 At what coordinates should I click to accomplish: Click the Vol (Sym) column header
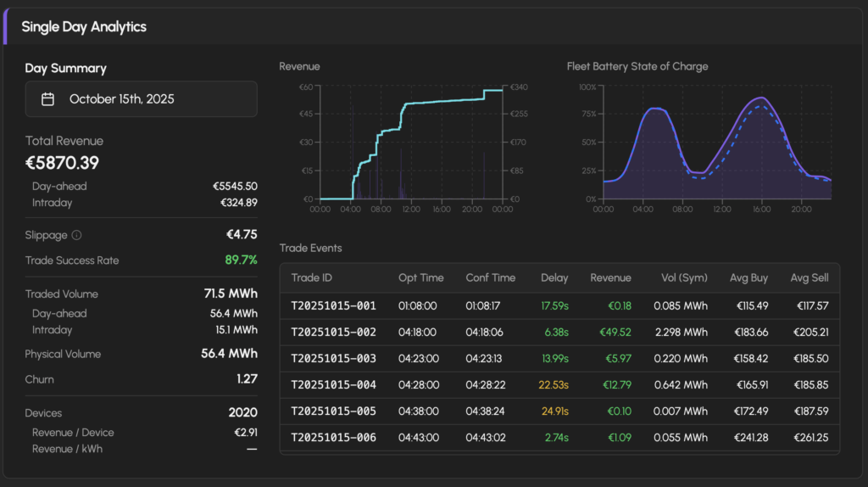click(x=684, y=277)
